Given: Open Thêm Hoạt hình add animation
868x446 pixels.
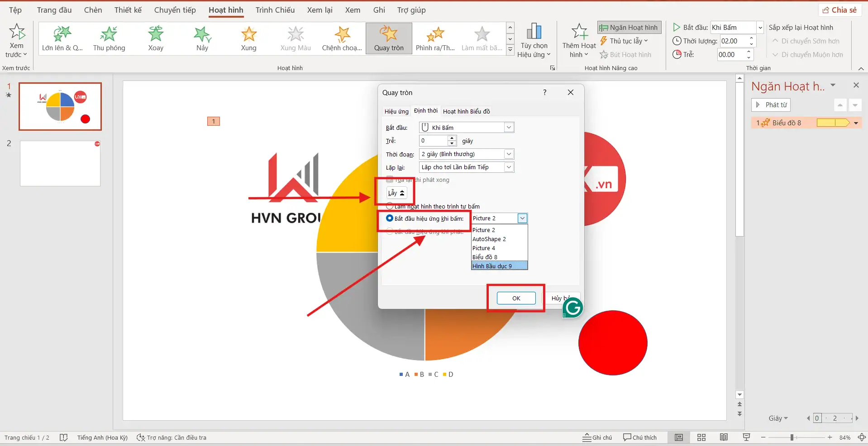Looking at the screenshot, I should point(579,41).
